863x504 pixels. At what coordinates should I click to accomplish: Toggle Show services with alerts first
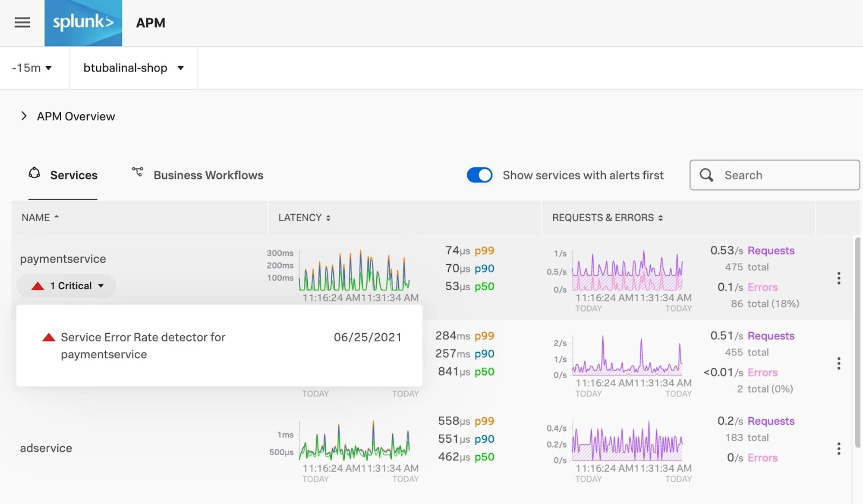[x=479, y=175]
